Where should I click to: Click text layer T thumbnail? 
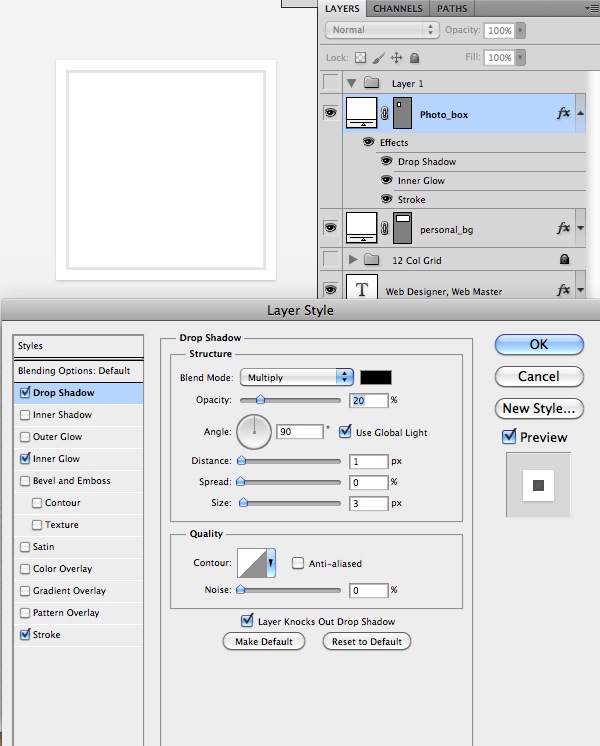point(362,287)
